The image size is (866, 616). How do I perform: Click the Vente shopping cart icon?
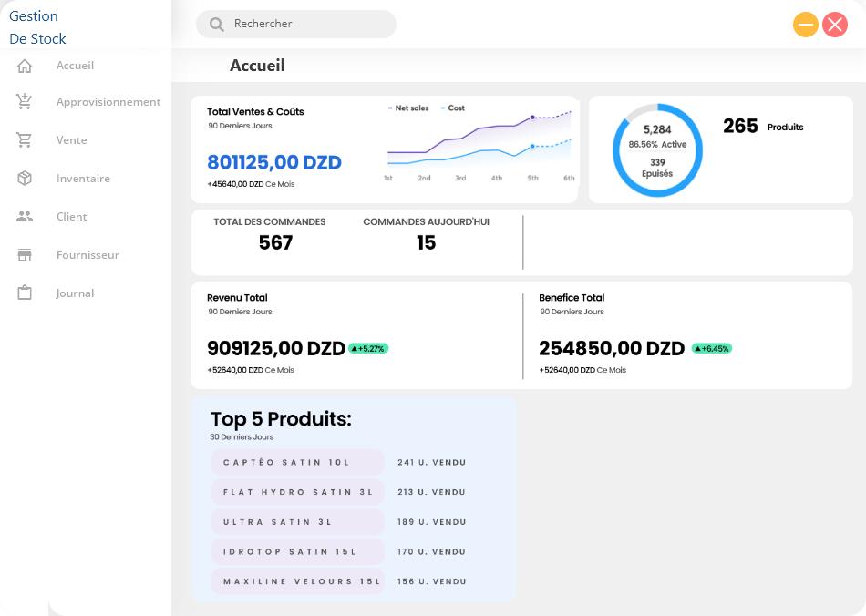(x=25, y=140)
